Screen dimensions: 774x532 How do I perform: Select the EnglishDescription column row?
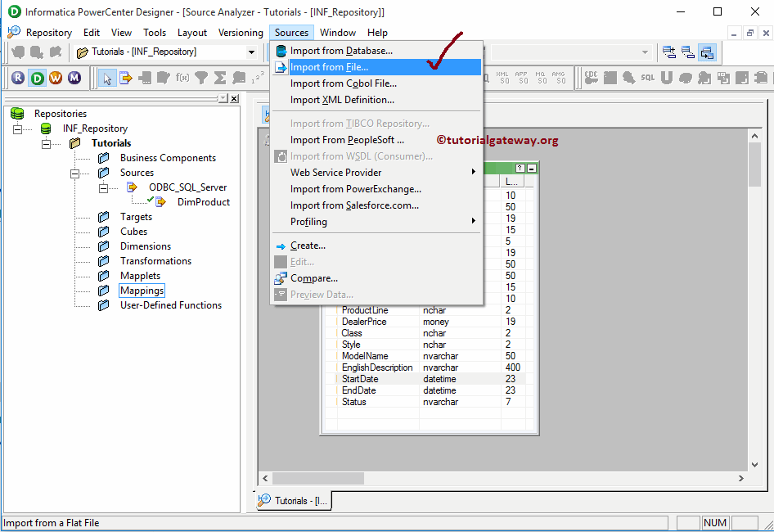(430, 367)
